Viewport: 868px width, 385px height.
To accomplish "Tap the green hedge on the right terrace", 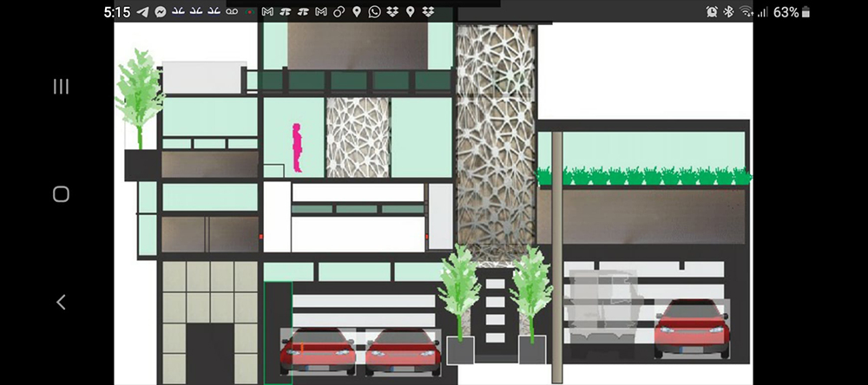I will [x=642, y=176].
